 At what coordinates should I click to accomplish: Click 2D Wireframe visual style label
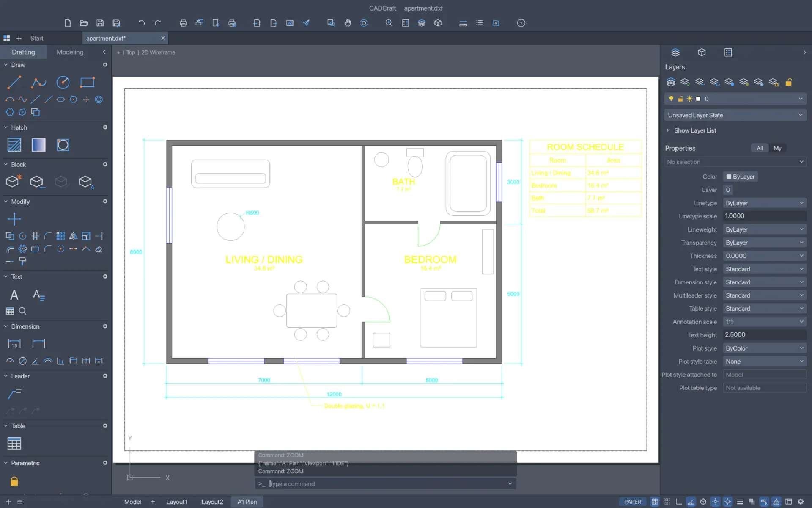(x=158, y=52)
